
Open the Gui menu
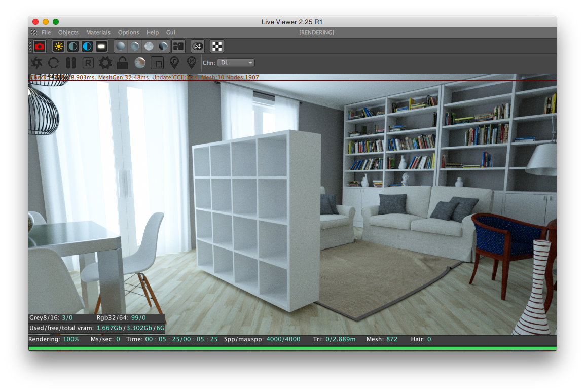[170, 32]
